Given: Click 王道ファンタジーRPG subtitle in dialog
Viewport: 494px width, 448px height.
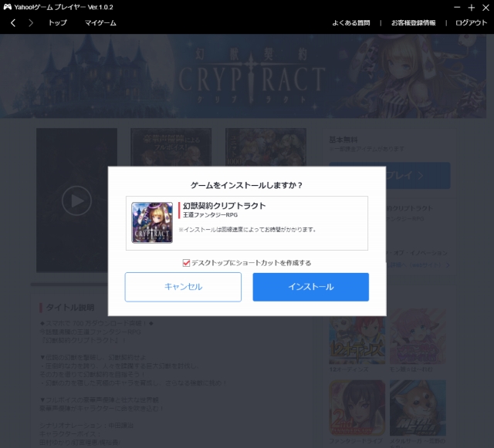Looking at the screenshot, I should 210,214.
